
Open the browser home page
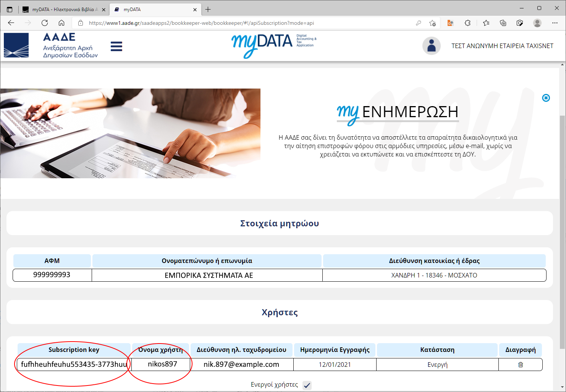point(61,23)
